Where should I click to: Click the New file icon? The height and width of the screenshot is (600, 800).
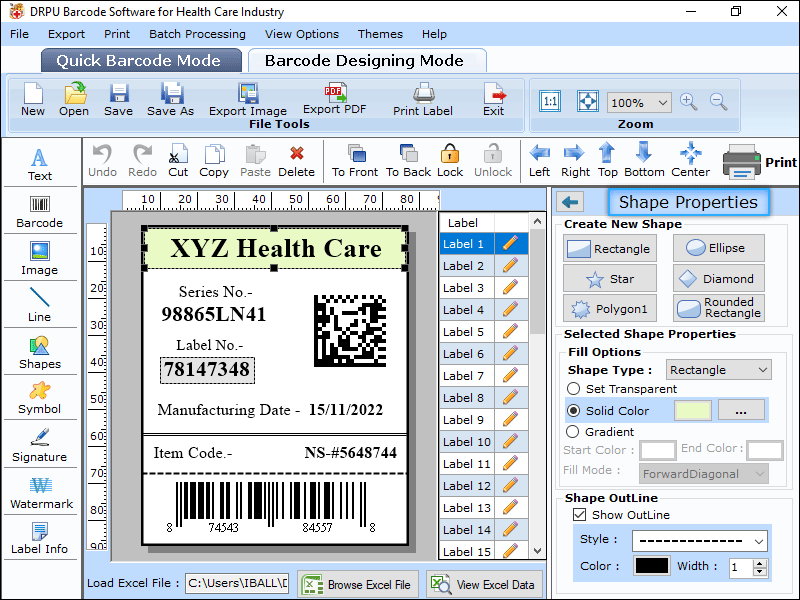coord(33,99)
